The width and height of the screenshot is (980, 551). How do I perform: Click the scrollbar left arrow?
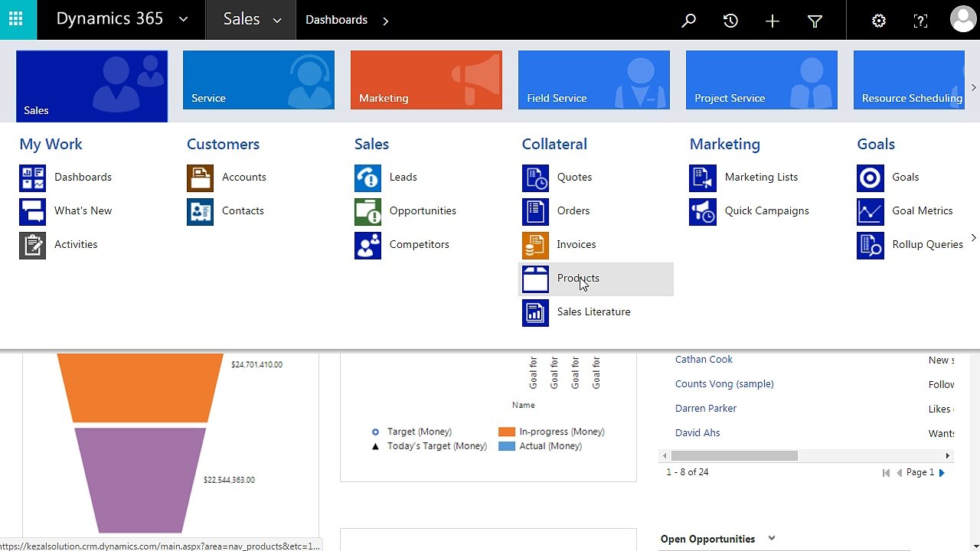point(665,456)
